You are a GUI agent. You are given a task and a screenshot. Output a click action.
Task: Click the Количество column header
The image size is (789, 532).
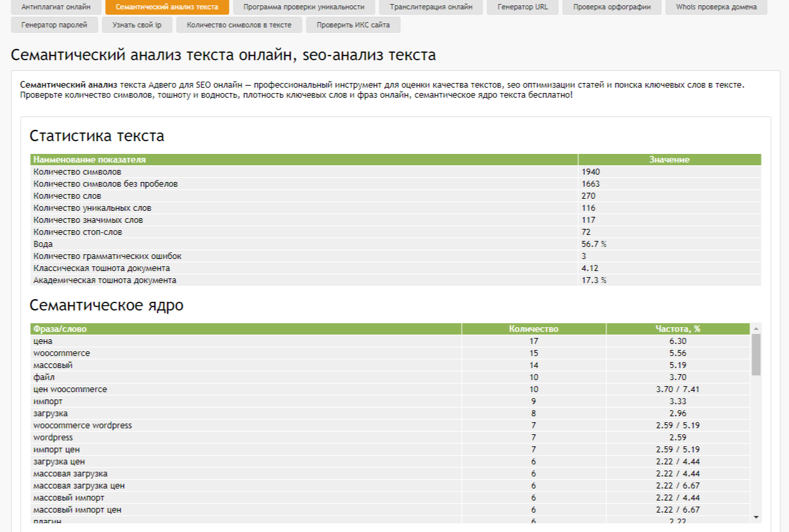coord(533,329)
